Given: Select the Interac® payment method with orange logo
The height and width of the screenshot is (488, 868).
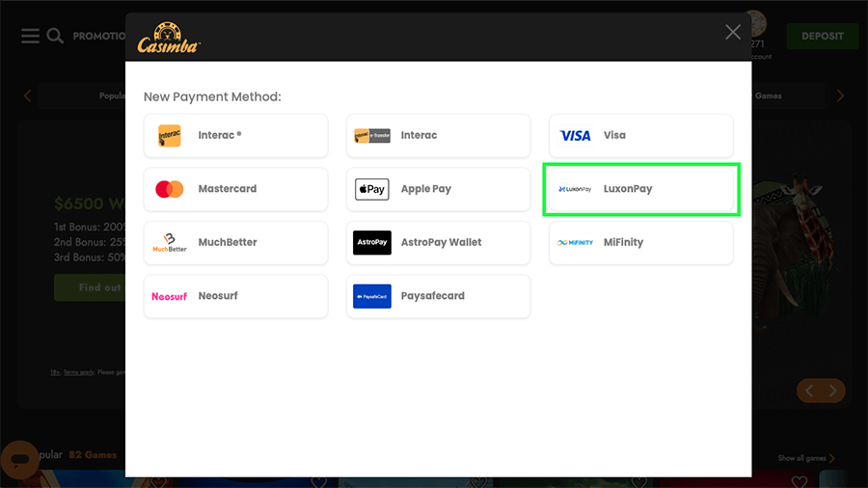Looking at the screenshot, I should click(x=236, y=136).
